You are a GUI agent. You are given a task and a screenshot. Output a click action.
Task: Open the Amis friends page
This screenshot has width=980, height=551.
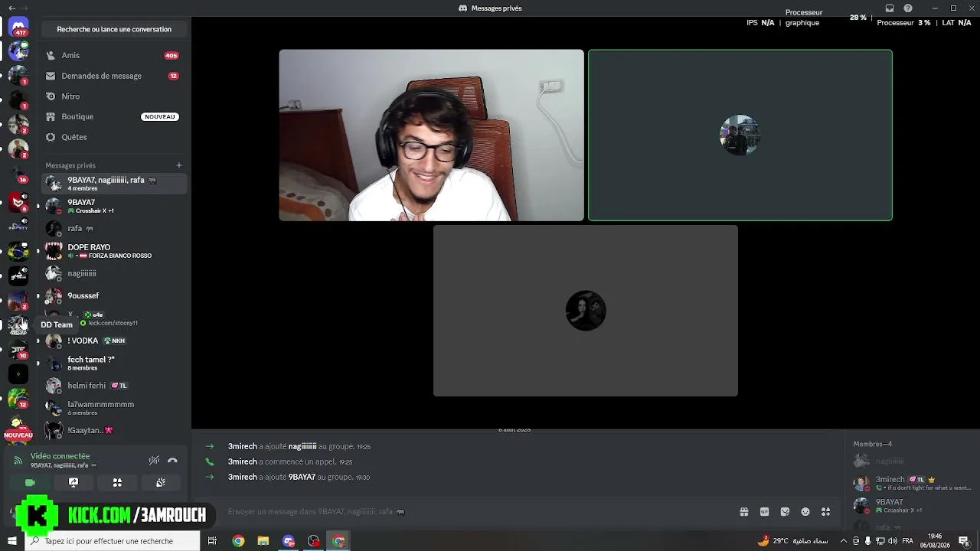[x=114, y=55]
